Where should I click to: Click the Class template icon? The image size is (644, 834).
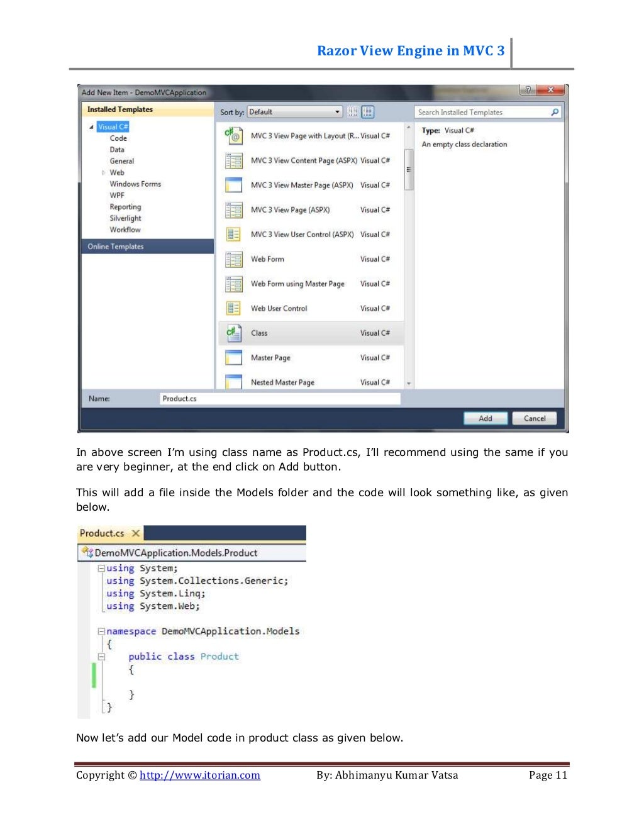tap(233, 333)
